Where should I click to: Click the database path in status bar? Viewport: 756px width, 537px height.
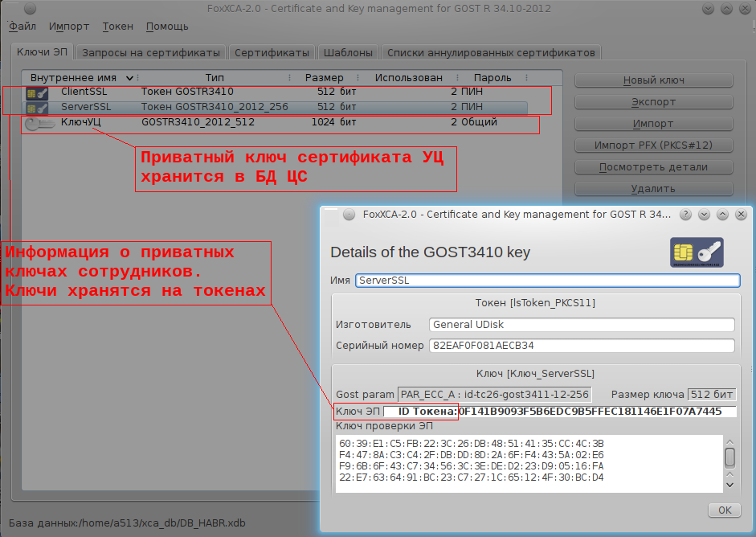(x=127, y=523)
